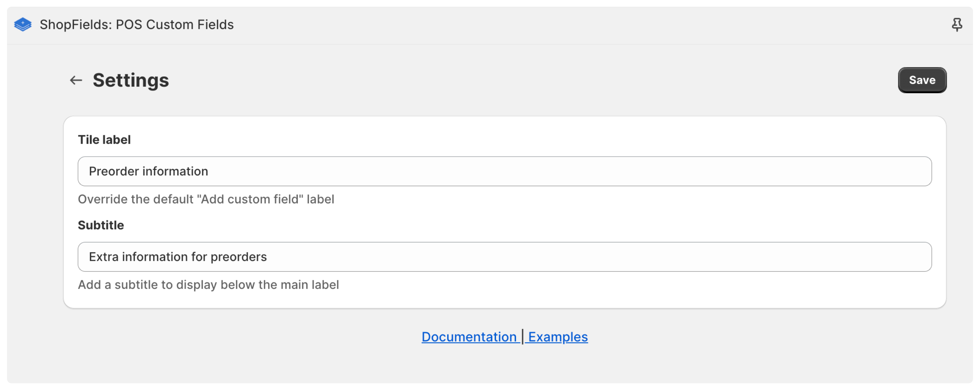
Task: Click the separator bar between Documentation and Examples
Action: click(522, 337)
